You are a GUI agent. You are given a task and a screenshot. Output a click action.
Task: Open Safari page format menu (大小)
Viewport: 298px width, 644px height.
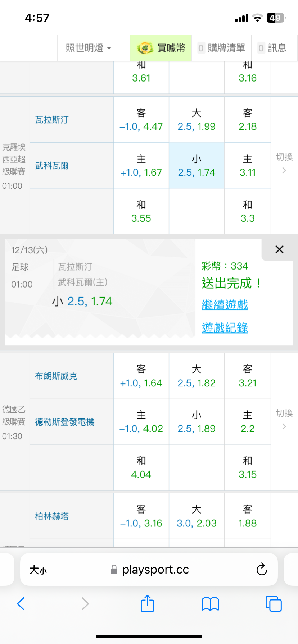pyautogui.click(x=38, y=570)
